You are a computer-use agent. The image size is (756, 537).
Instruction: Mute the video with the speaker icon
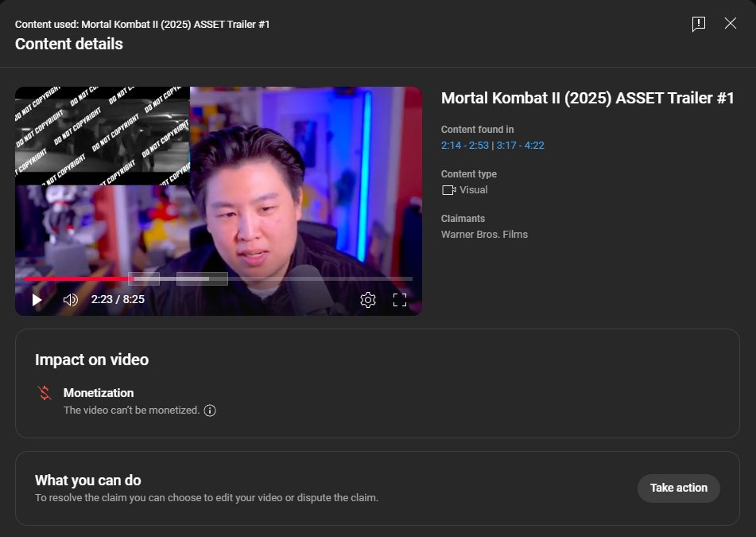point(71,300)
